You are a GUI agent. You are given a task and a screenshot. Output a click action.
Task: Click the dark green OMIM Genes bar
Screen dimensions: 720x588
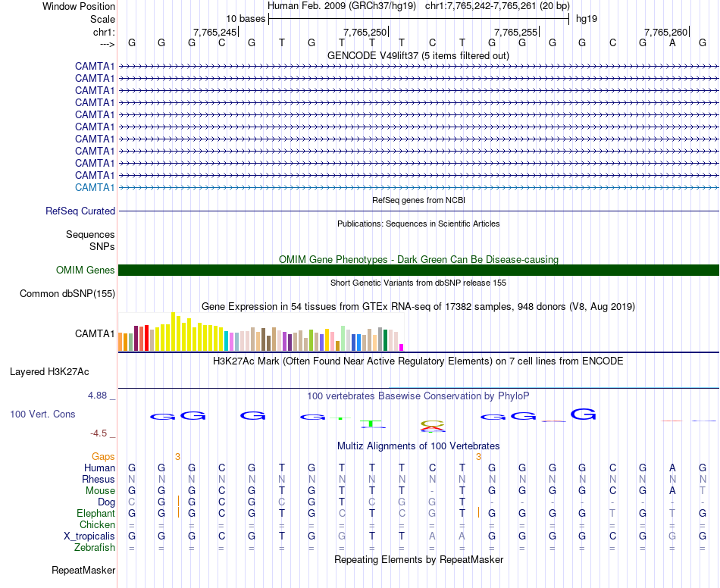pyautogui.click(x=418, y=270)
